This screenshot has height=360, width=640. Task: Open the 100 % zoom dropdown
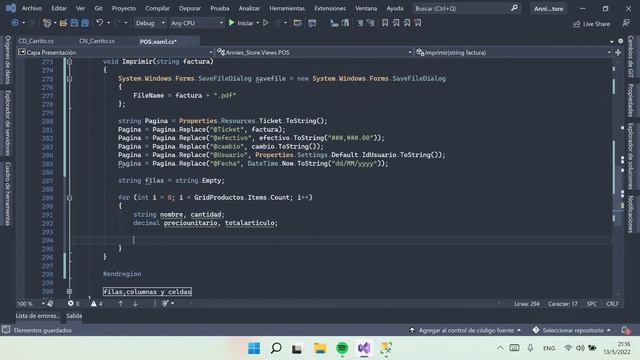(31, 304)
